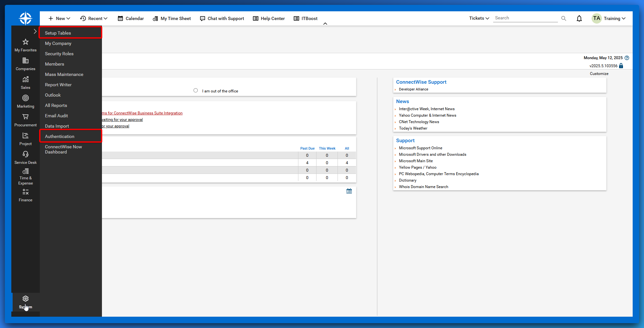The height and width of the screenshot is (328, 644).
Task: Open the Dictionary link
Action: pyautogui.click(x=407, y=180)
